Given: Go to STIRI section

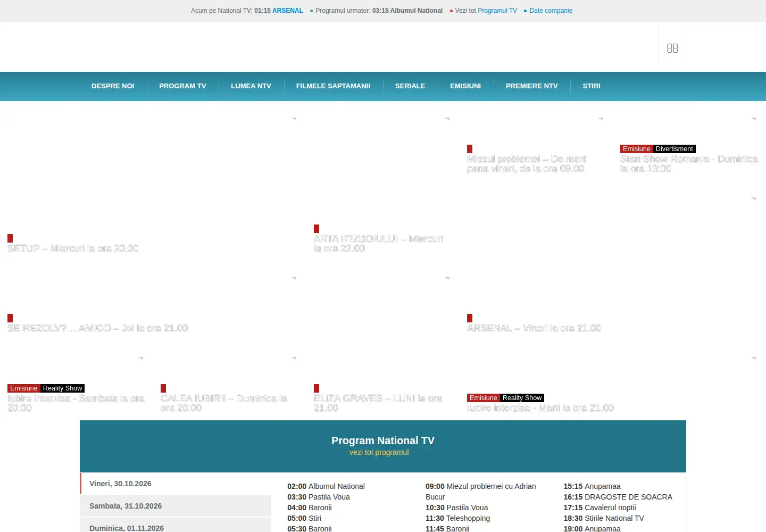Looking at the screenshot, I should (592, 86).
